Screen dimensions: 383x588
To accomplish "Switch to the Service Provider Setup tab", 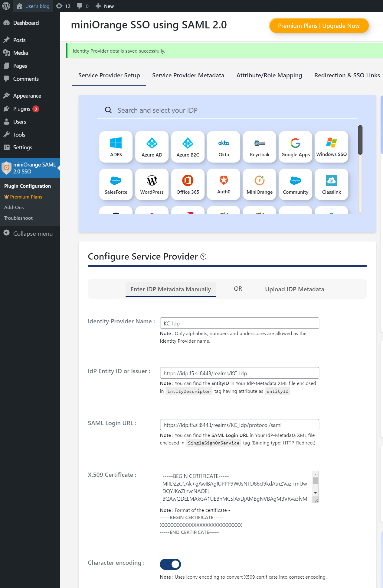I will point(109,76).
